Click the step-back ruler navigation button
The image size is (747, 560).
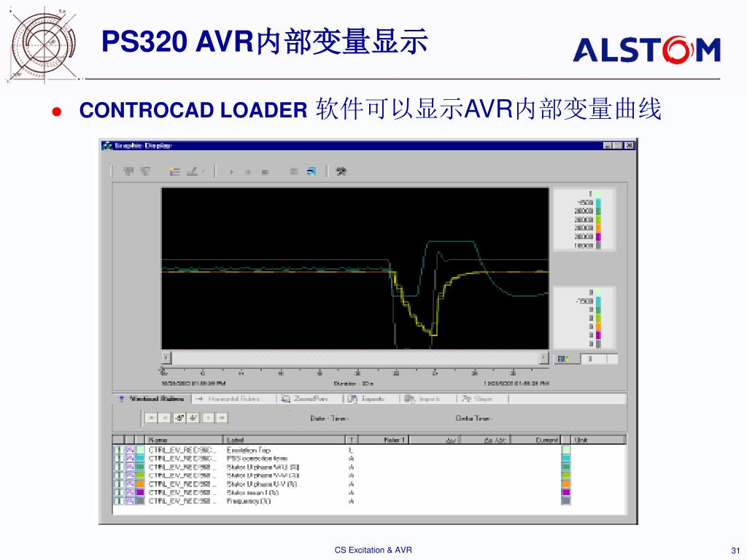164,418
